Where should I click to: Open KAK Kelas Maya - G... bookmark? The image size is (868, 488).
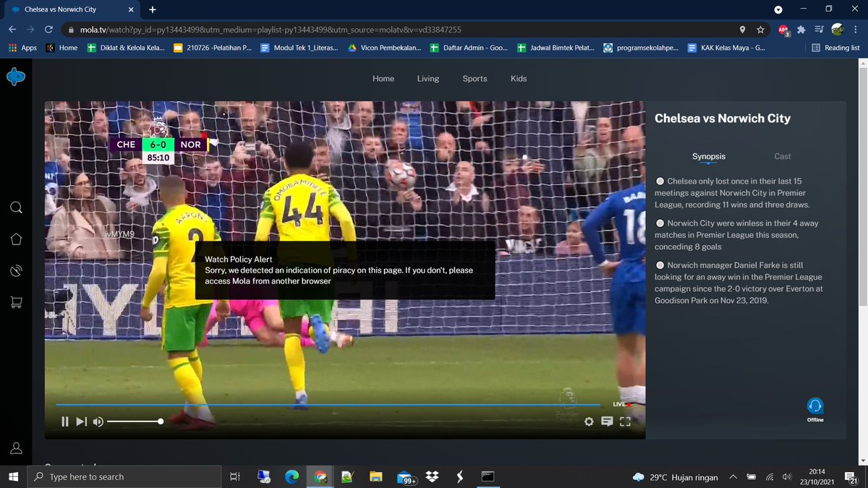[726, 48]
